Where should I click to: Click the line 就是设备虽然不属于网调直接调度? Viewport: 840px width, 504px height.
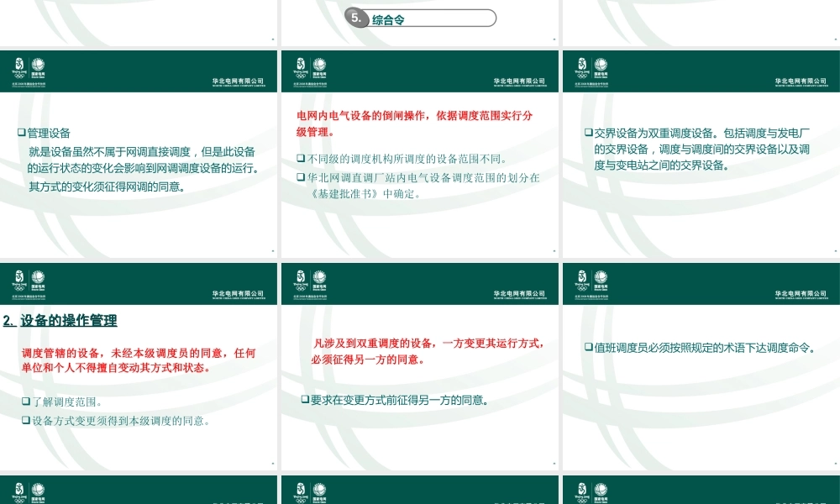pos(142,152)
